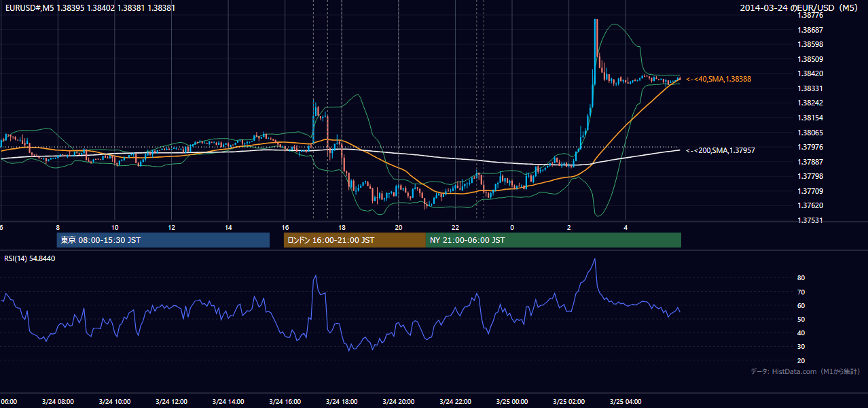This screenshot has width=868, height=408.
Task: Click bottom axis date 3/24 22:00
Action: [455, 402]
